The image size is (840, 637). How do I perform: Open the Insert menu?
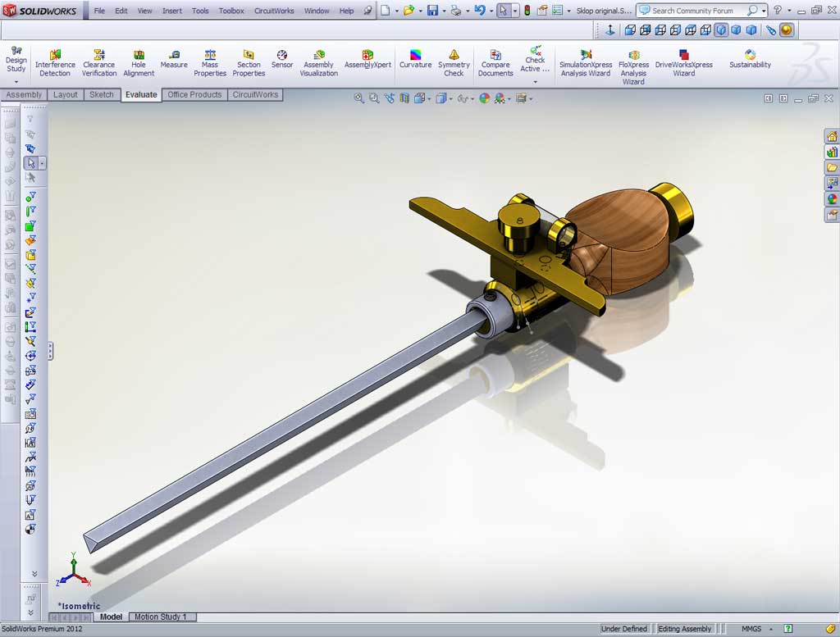172,10
